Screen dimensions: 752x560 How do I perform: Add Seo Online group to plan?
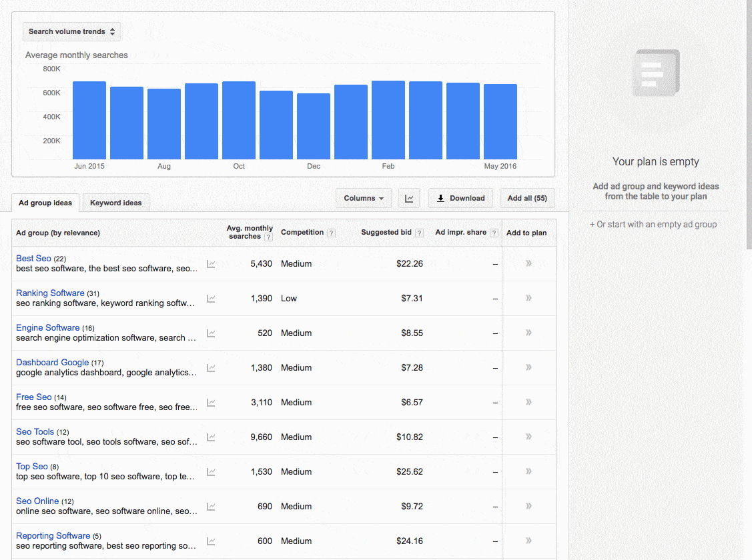[528, 506]
